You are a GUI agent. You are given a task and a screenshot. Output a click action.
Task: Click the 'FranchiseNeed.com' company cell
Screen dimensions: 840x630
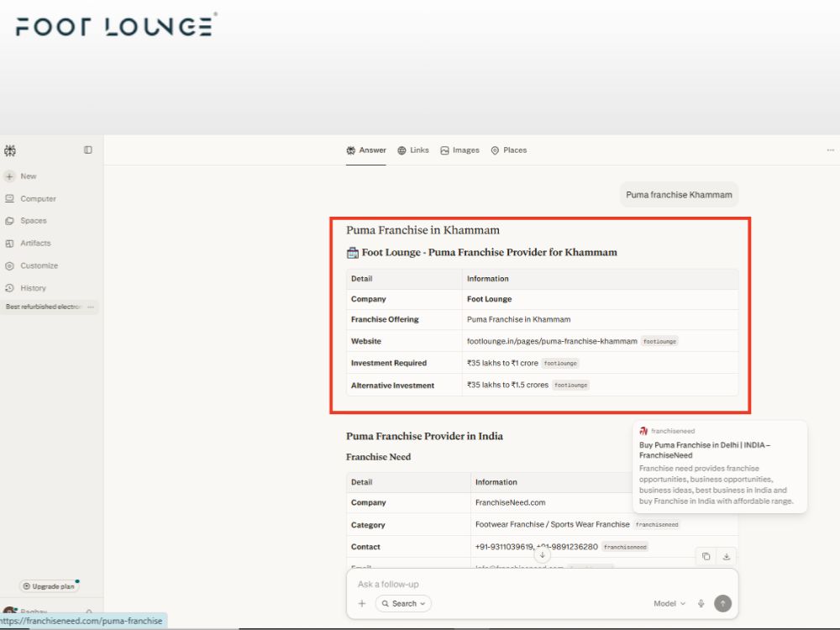coord(510,502)
